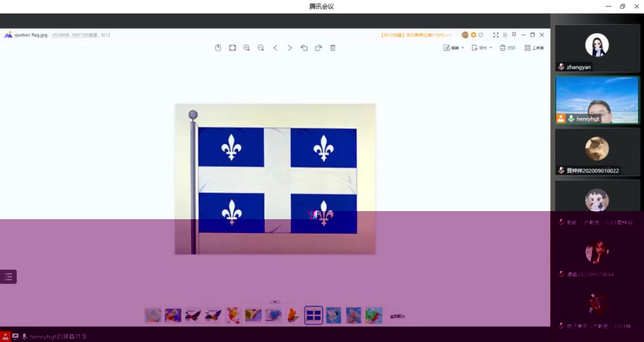Click the orange host icon on henryhgt's tile
644x342 pixels.
(561, 118)
